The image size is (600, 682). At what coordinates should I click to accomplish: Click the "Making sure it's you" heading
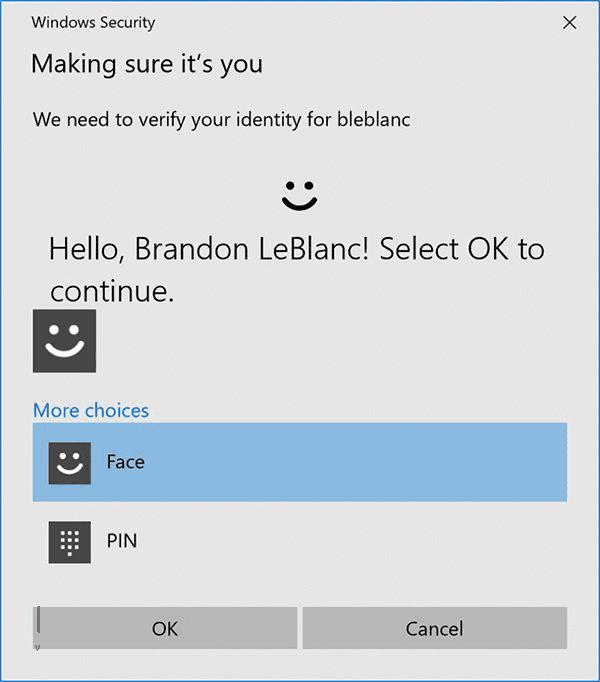click(x=147, y=65)
